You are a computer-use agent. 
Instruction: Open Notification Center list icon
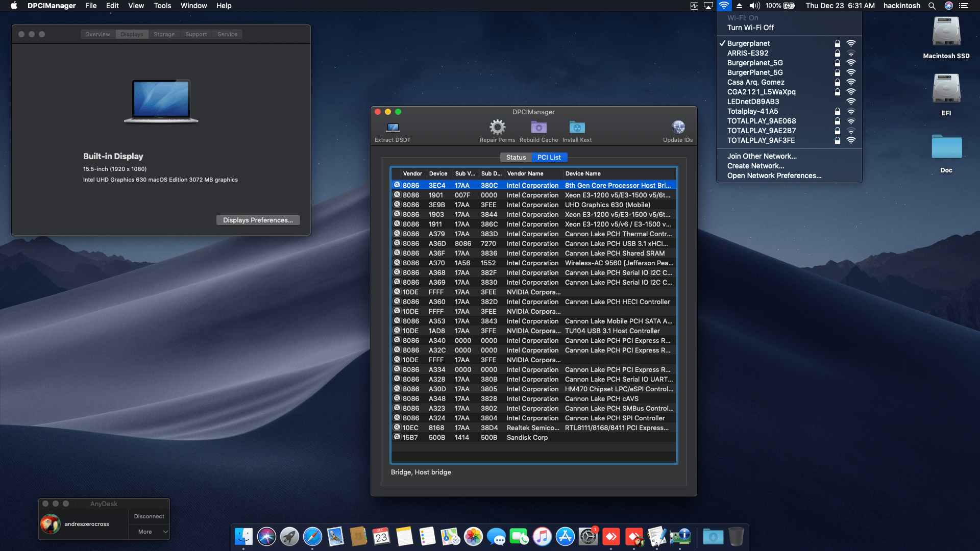tap(964, 6)
